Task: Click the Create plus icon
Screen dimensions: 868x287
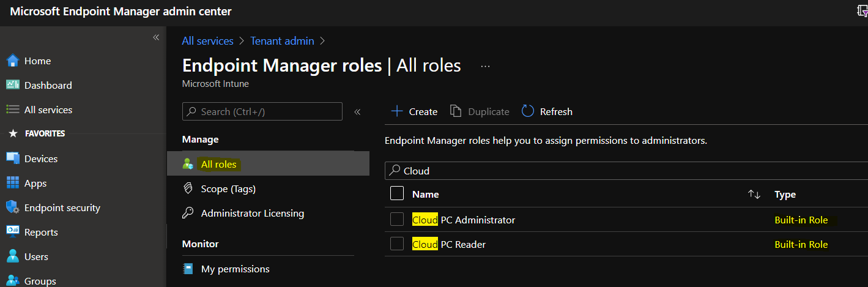Action: [x=397, y=111]
